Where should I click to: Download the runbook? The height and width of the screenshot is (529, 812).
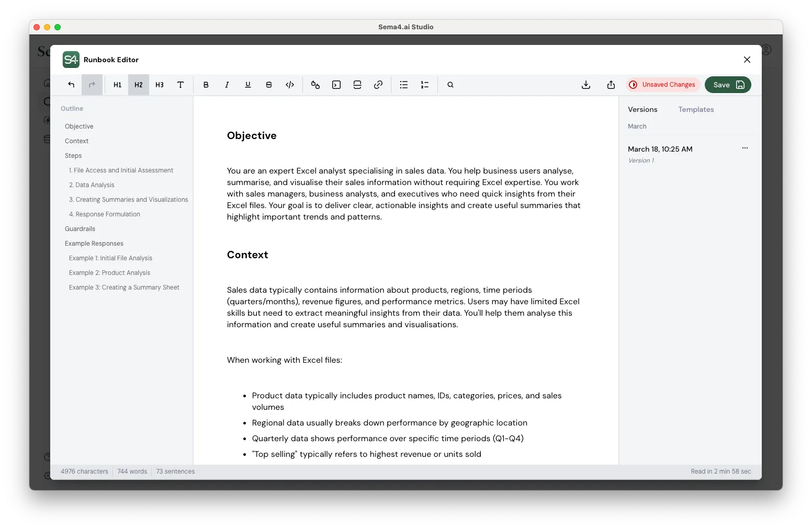click(586, 85)
